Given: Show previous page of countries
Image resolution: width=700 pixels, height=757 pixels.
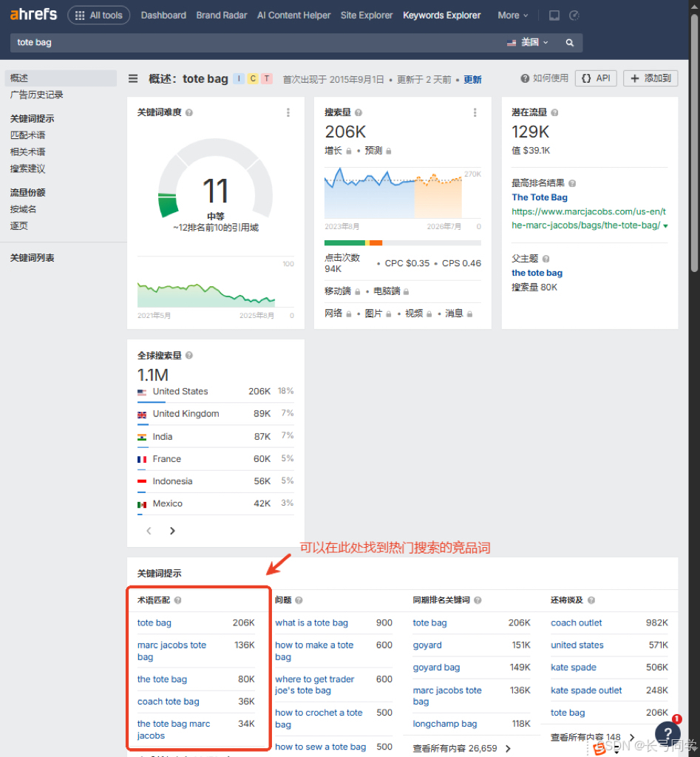Looking at the screenshot, I should coord(149,531).
